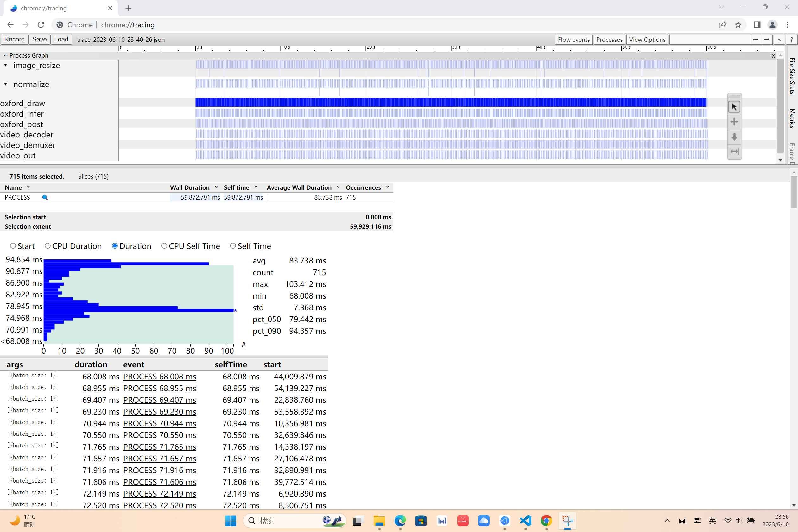The height and width of the screenshot is (532, 798).
Task: Collapse the normalize track
Action: pyautogui.click(x=5, y=85)
